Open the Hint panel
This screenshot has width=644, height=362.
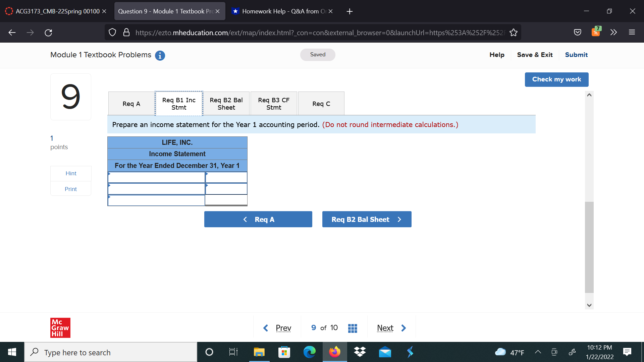[x=70, y=173]
